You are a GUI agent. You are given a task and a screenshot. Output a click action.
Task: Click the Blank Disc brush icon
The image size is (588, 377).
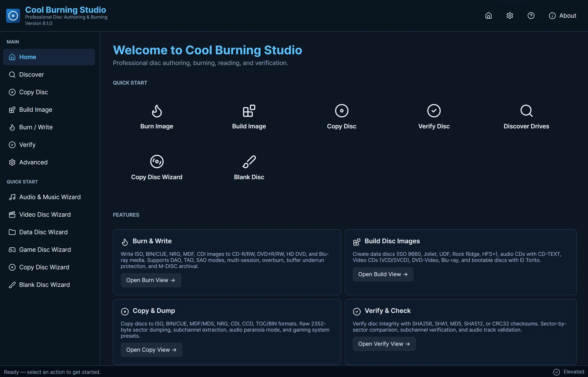(x=249, y=162)
